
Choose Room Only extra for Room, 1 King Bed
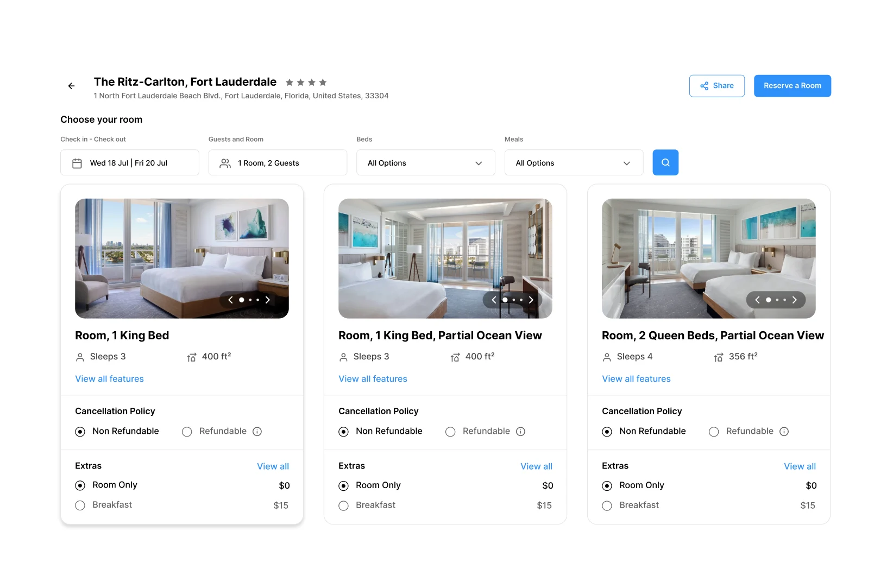(x=80, y=485)
